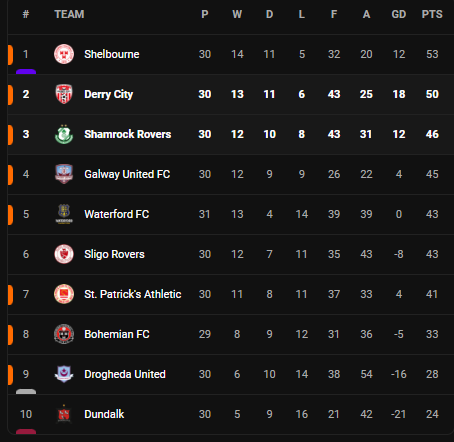
Task: Open the Shelbourne team link
Action: (x=112, y=54)
